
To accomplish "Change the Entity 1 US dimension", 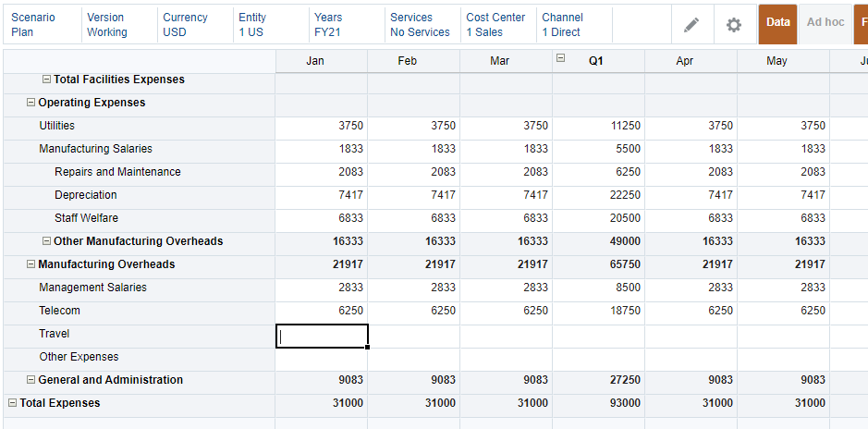I will [271, 25].
